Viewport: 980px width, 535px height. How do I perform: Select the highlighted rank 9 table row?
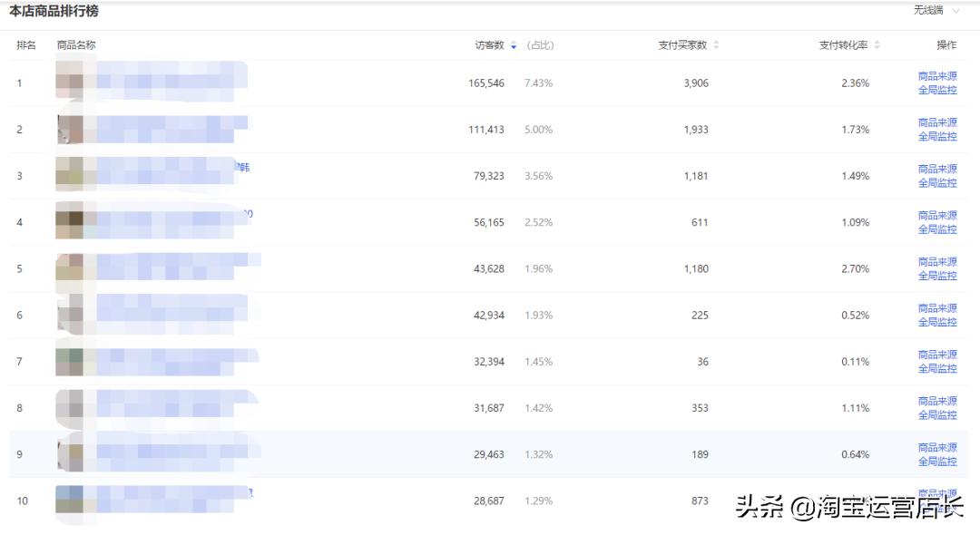(454, 454)
